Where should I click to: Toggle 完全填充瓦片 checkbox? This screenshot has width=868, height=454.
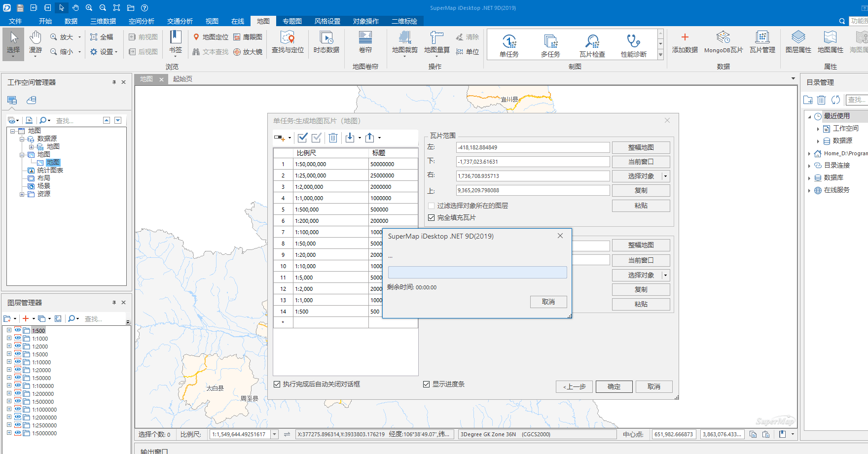[432, 218]
